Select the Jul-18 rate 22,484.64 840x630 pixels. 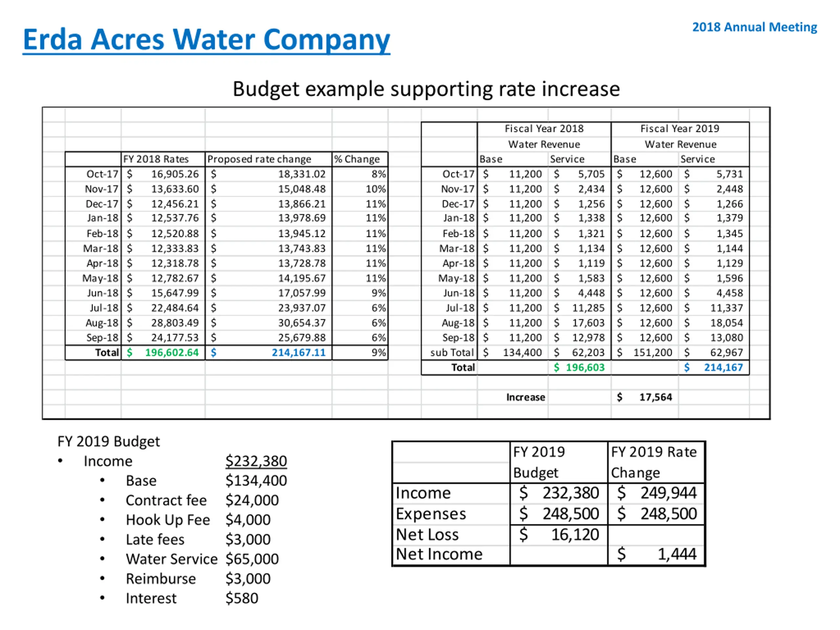(x=175, y=308)
